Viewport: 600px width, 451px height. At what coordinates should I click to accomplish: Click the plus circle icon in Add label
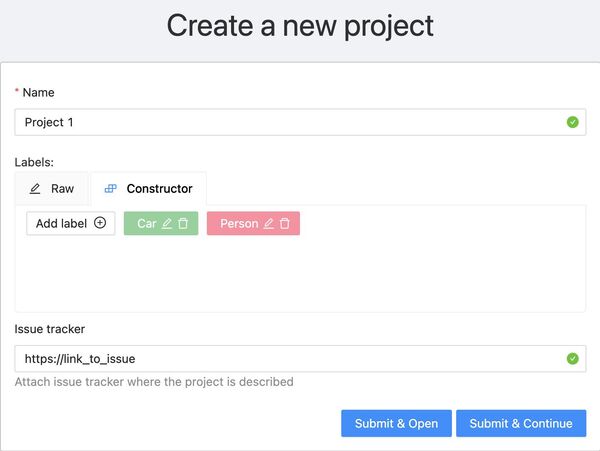click(100, 224)
